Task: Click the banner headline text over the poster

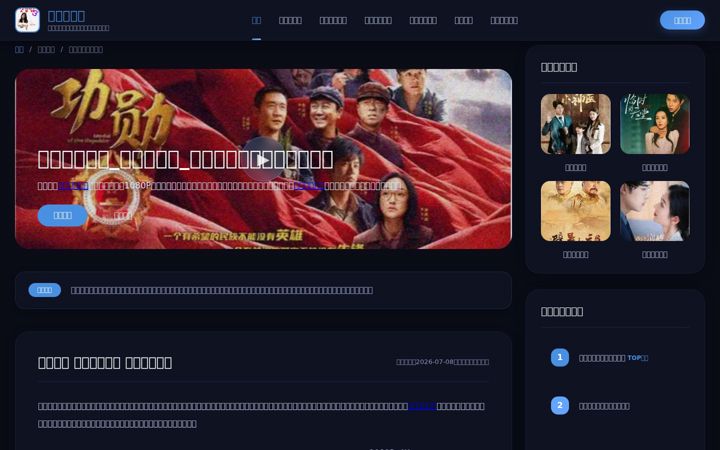Action: pos(185,159)
